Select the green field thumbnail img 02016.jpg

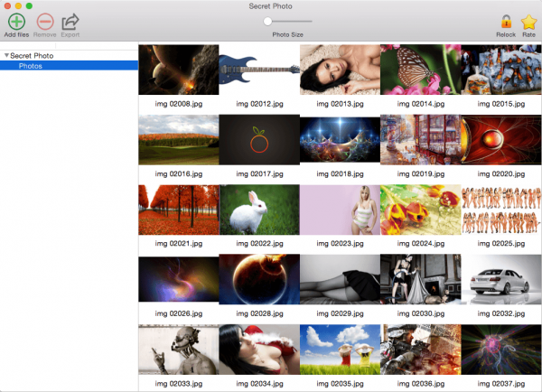click(179, 140)
